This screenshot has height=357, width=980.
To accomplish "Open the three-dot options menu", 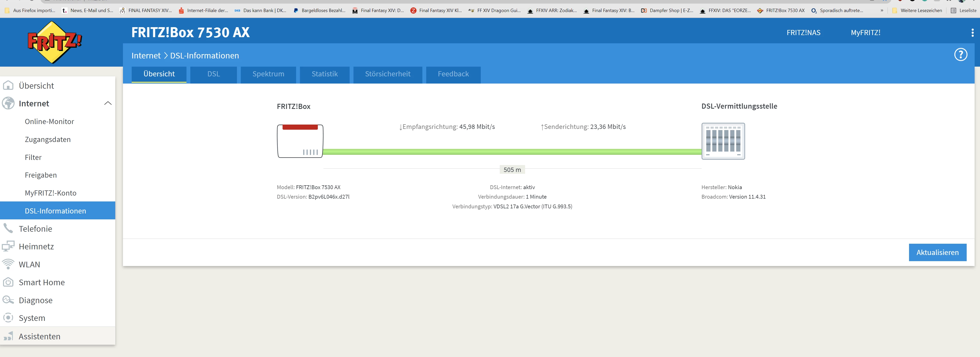I will 972,33.
